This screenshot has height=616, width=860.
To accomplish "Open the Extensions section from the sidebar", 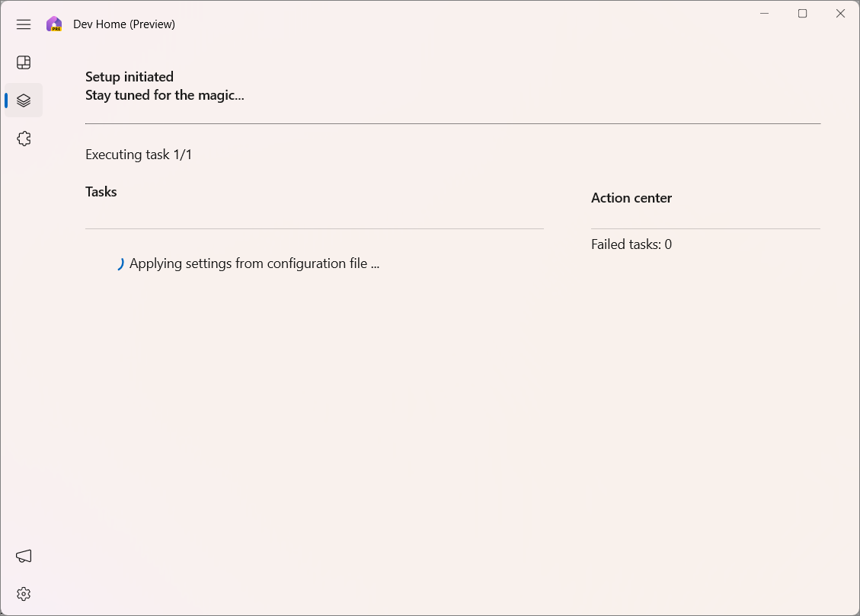I will click(24, 138).
